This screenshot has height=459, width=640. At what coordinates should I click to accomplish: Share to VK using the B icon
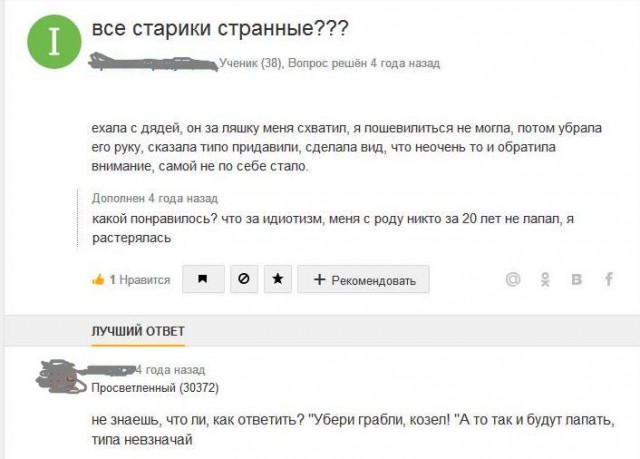click(x=577, y=280)
